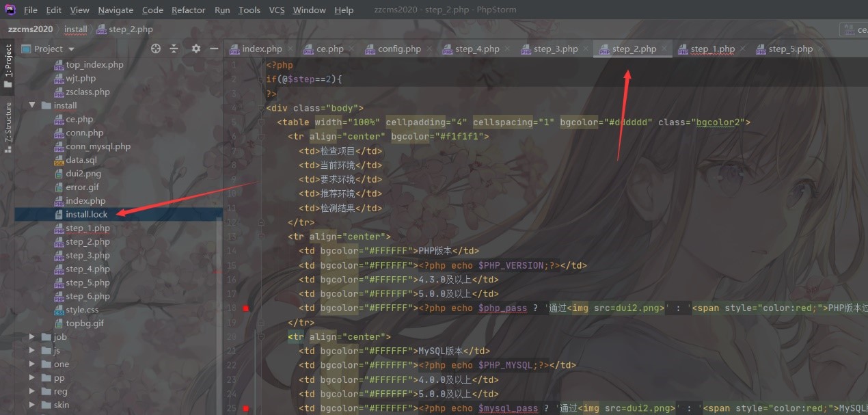Expand the pp folder
This screenshot has height=415, width=868.
pos(32,378)
